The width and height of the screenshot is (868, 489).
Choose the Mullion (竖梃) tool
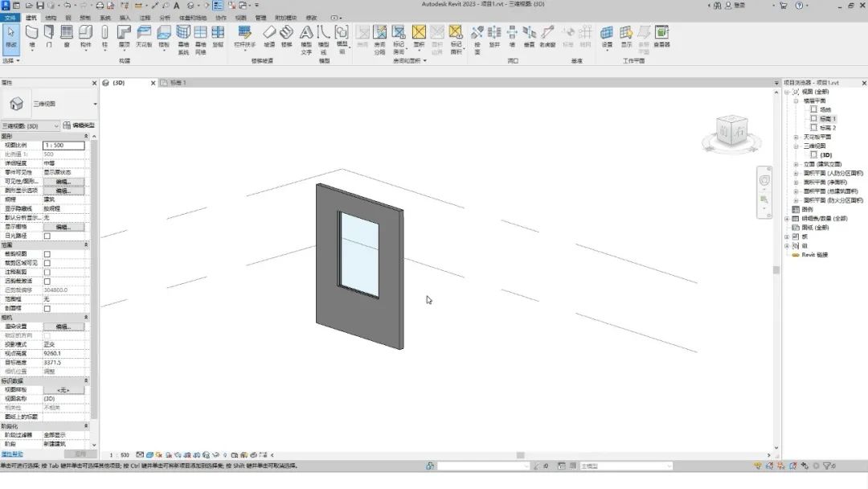pyautogui.click(x=218, y=36)
